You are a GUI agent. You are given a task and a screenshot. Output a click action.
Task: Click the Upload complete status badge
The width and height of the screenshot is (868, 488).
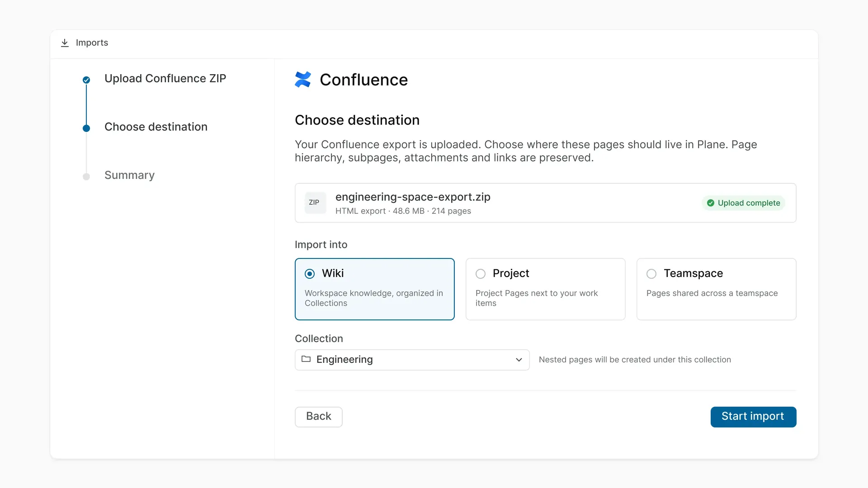pos(744,203)
